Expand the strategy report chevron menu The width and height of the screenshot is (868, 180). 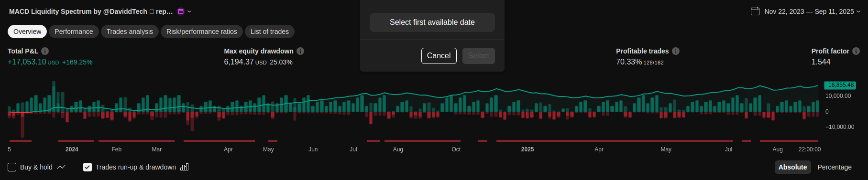pos(189,11)
